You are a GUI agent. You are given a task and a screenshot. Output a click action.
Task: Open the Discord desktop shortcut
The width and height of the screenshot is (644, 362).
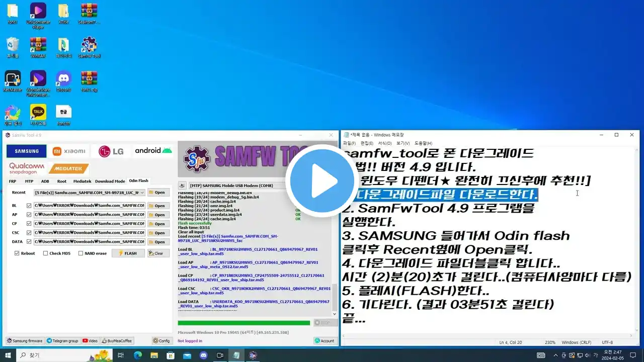63,81
